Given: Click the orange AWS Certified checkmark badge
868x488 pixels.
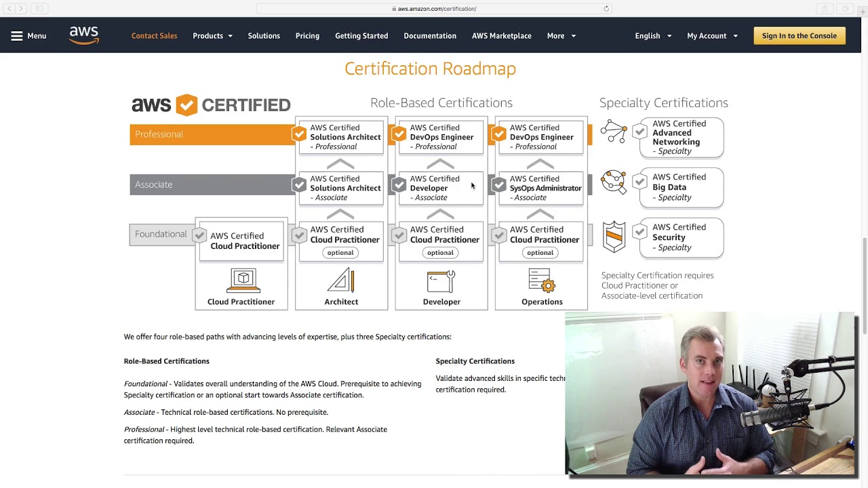Looking at the screenshot, I should click(x=186, y=105).
